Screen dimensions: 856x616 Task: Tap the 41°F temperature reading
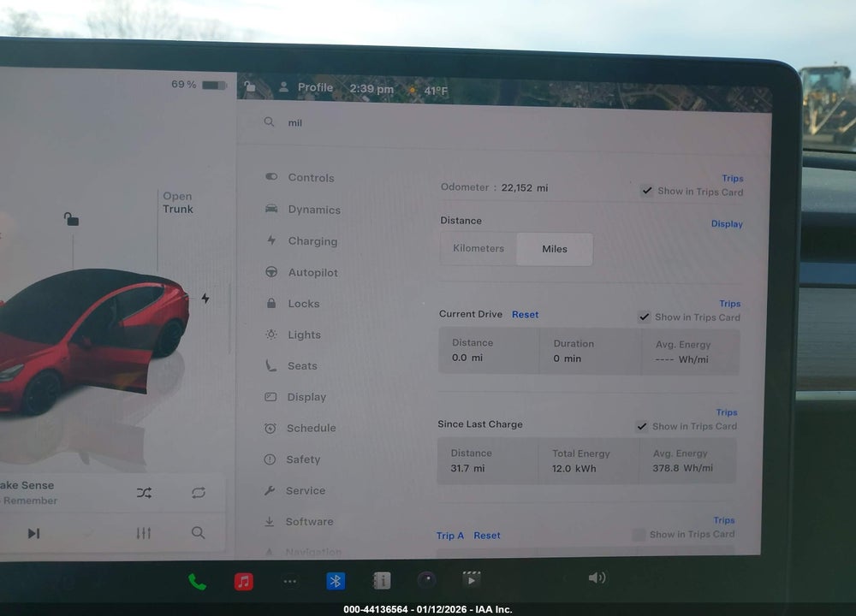click(x=436, y=91)
